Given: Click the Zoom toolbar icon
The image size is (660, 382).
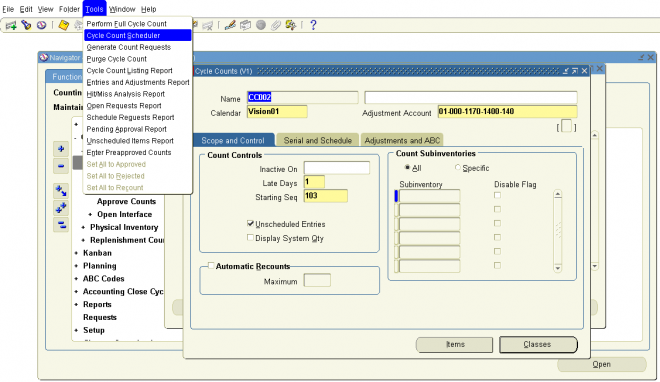Looking at the screenshot, I should [x=245, y=25].
